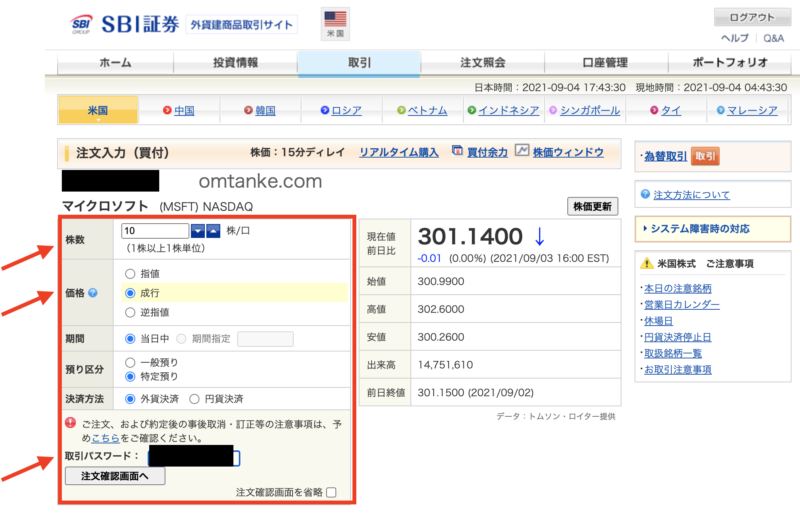Click the red alert icon beside ご注文 notice
The width and height of the screenshot is (800, 516).
[70, 423]
